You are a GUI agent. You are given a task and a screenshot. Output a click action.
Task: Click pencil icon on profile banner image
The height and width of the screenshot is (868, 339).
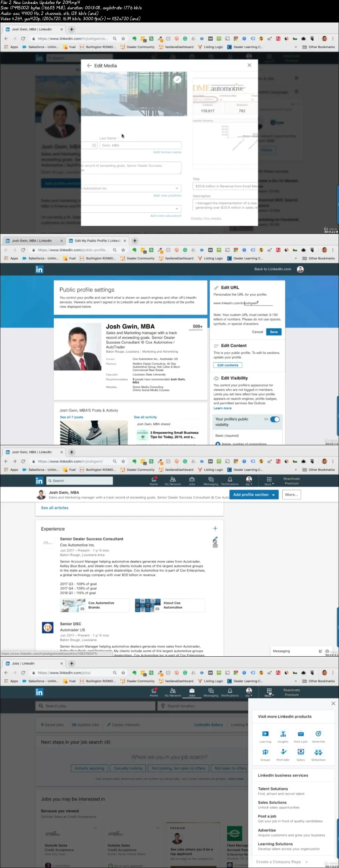(x=177, y=79)
